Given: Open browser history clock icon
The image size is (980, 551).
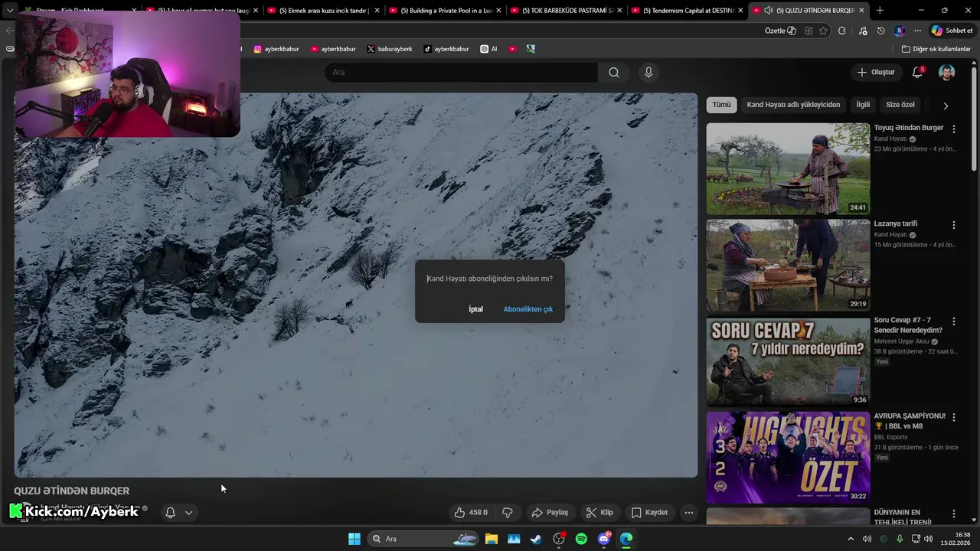Looking at the screenshot, I should point(880,31).
